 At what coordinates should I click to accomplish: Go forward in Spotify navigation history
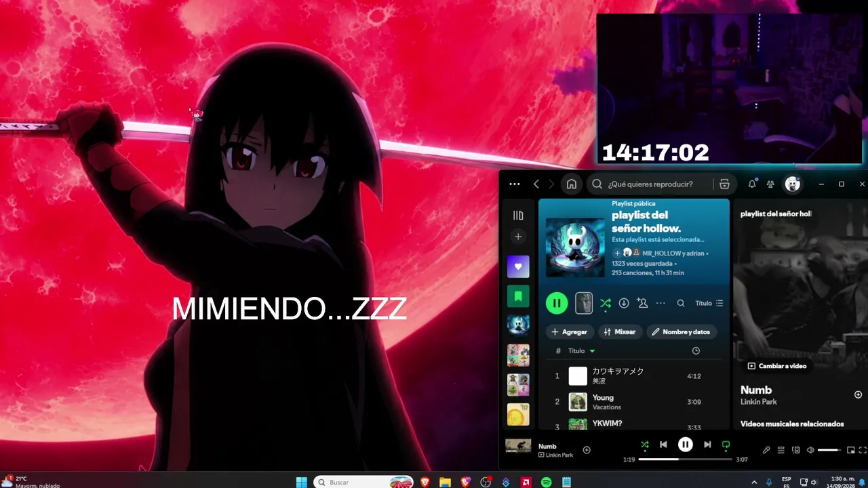(x=551, y=184)
